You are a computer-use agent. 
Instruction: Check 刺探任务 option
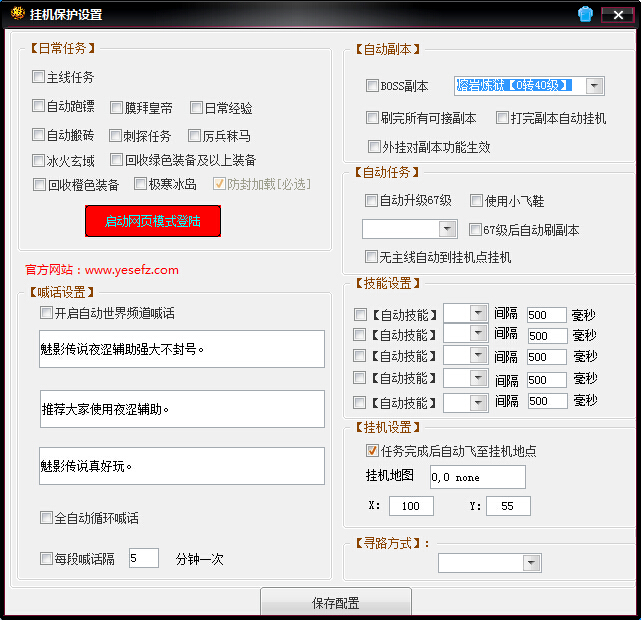coord(115,136)
